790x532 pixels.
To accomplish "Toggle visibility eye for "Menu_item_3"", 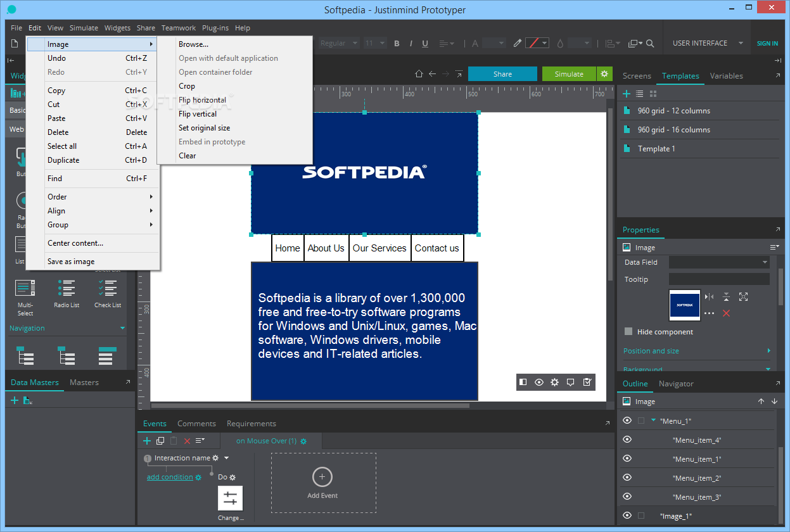I will [x=627, y=497].
